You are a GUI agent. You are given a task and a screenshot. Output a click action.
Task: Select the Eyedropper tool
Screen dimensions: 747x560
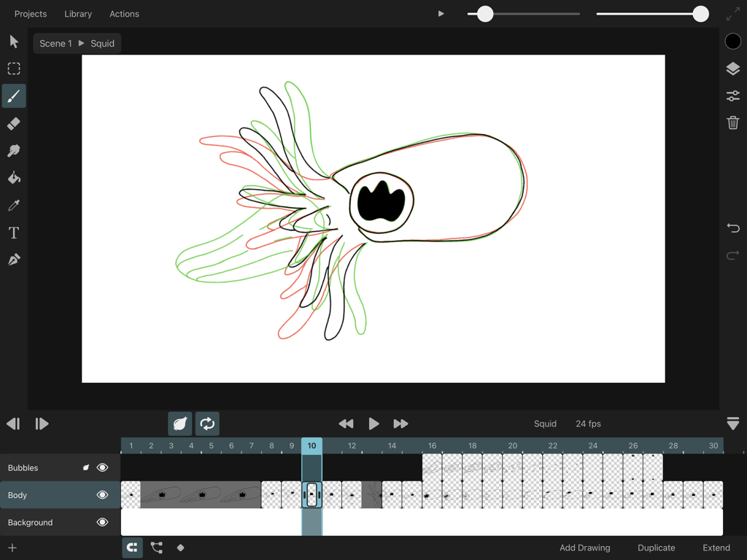(13, 205)
